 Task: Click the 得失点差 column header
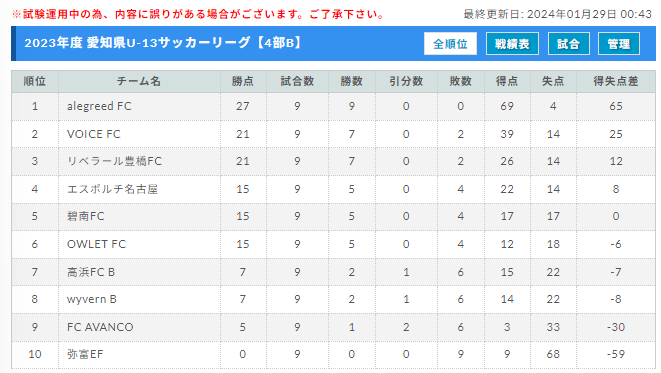(x=615, y=81)
